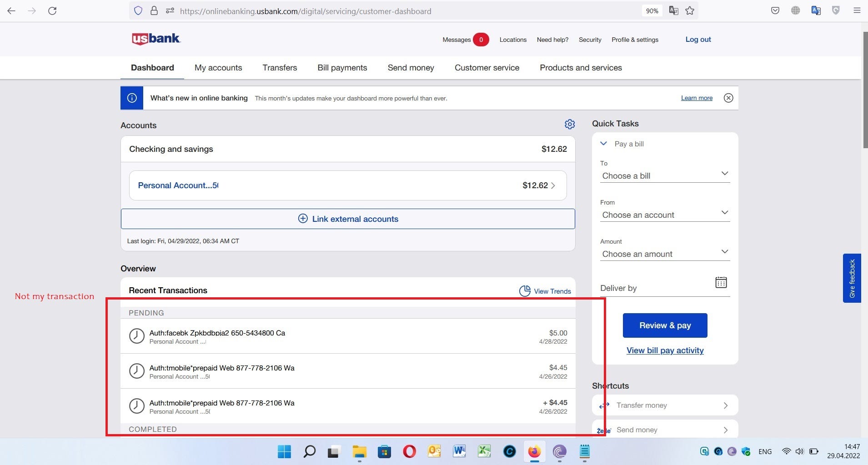Open Products and services menu
This screenshot has width=868, height=465.
click(x=581, y=68)
